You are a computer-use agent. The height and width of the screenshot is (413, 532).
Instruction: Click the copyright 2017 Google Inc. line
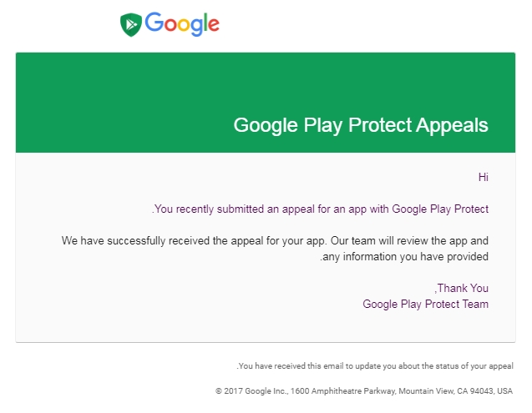point(364,391)
